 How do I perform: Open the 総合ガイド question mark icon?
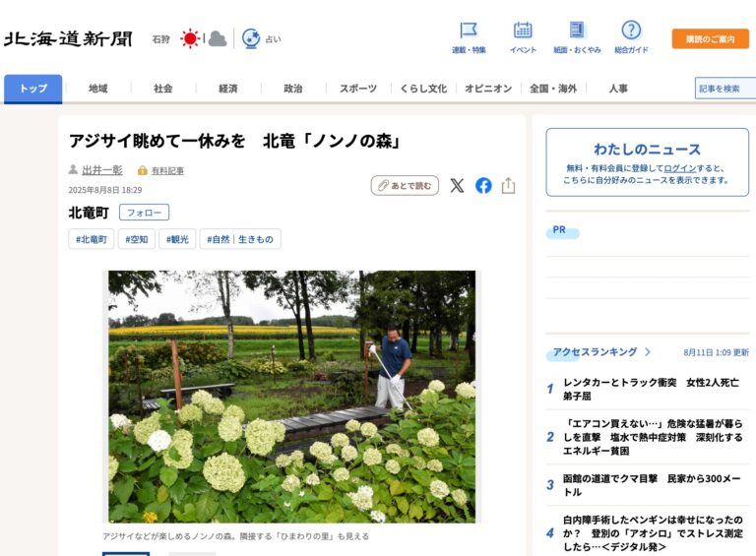click(x=631, y=31)
